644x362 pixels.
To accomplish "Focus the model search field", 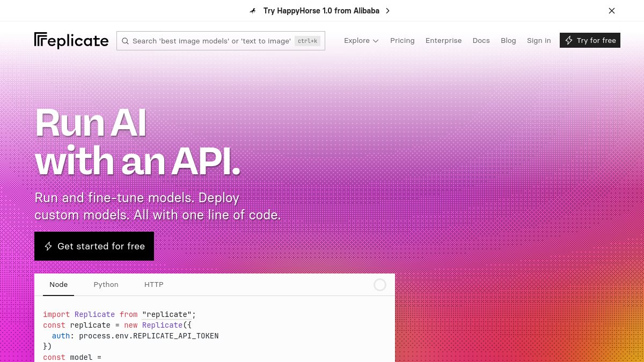I will coord(221,41).
